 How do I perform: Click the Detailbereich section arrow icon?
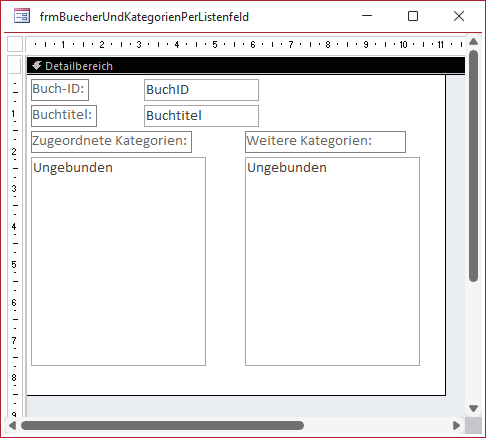tap(37, 66)
